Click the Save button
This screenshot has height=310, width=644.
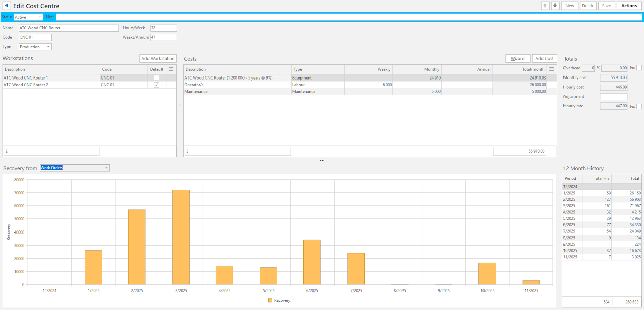pyautogui.click(x=606, y=6)
